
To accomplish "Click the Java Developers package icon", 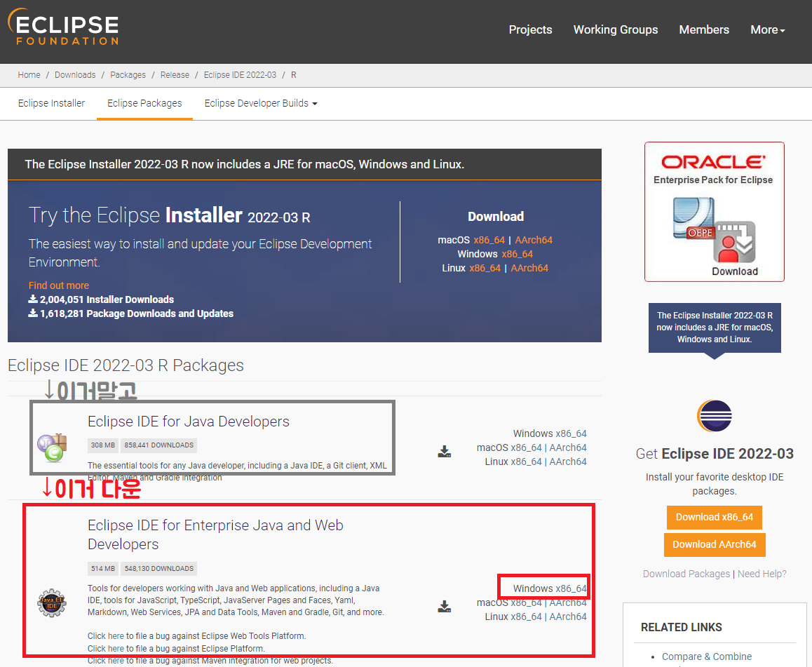I will (52, 448).
